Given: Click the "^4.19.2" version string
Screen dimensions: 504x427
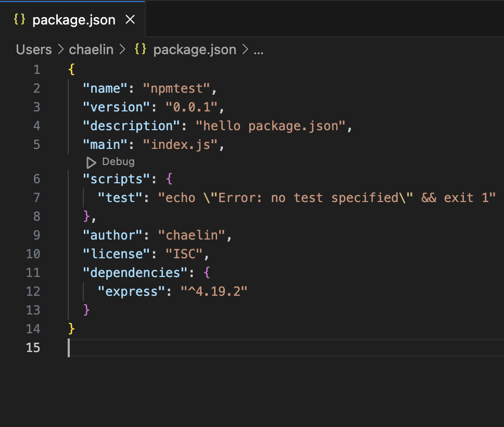Looking at the screenshot, I should coord(214,291).
